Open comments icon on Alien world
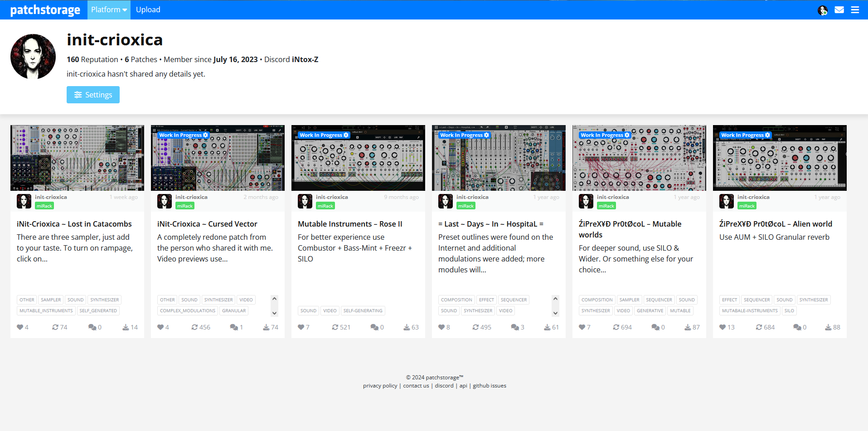Viewport: 868px width, 431px height. click(797, 327)
